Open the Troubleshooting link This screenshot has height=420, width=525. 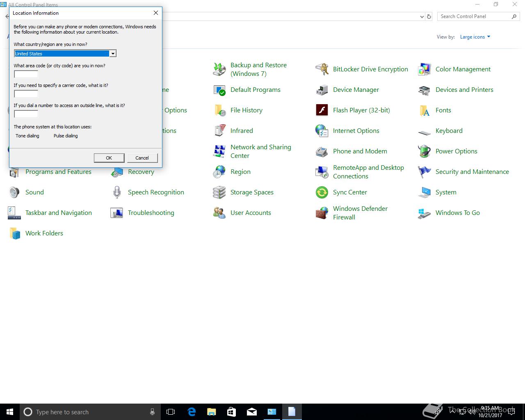[151, 213]
